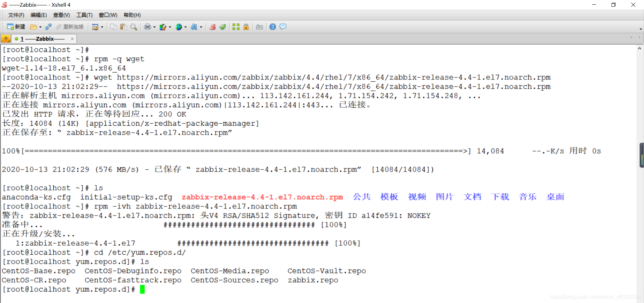This screenshot has width=644, height=303.
Task: Open the blue help question icon
Action: pos(273,27)
